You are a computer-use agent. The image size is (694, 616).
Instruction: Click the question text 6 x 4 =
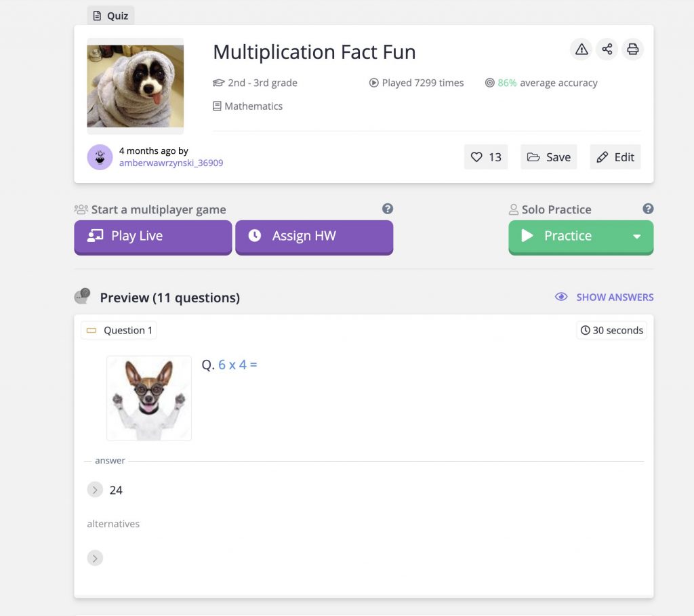[238, 365]
